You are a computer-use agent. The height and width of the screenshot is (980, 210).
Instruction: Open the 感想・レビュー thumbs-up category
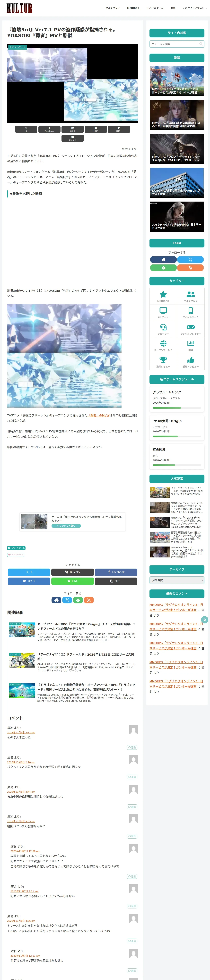(191, 362)
